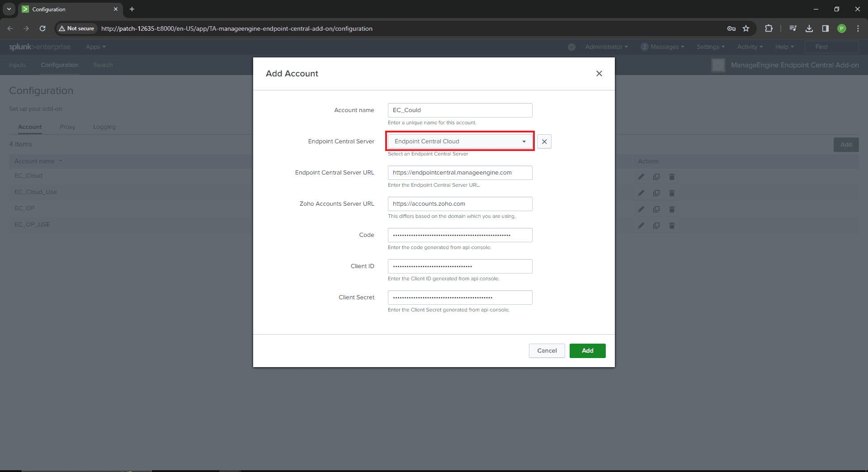Clone the EC_OP account
868x472 pixels.
pos(656,209)
